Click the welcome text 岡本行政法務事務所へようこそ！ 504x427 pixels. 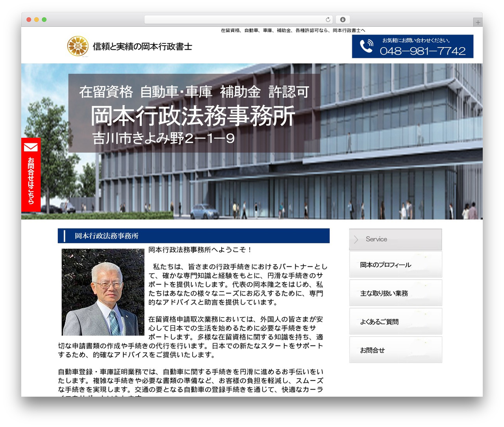[200, 250]
